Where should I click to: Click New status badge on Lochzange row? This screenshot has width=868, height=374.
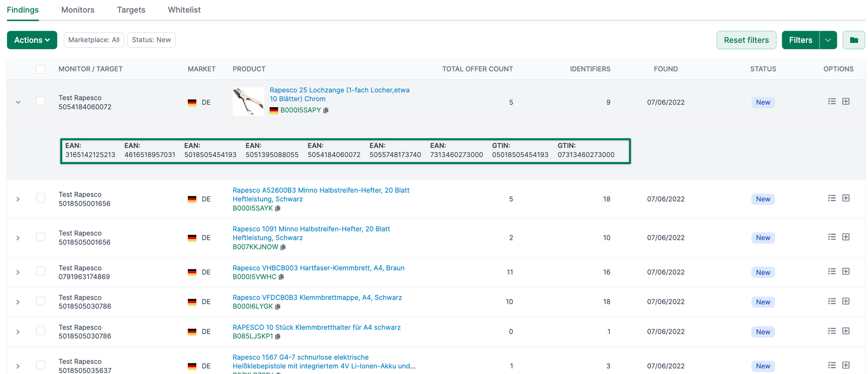click(763, 102)
